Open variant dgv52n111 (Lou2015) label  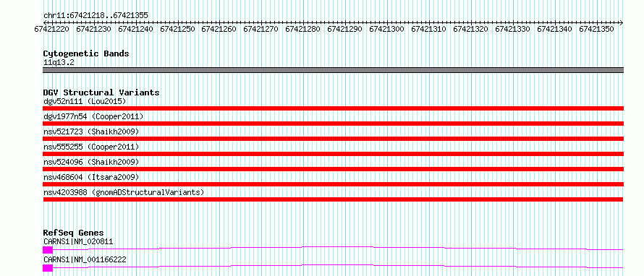[85, 101]
